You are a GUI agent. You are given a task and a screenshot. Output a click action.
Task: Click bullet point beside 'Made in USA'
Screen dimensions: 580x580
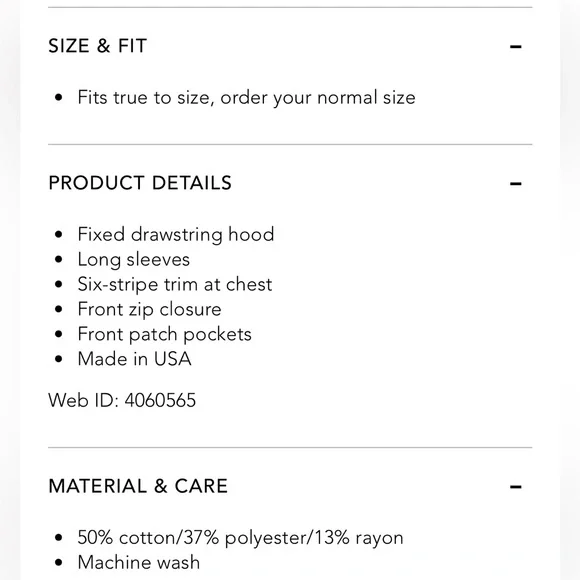pyautogui.click(x=58, y=359)
